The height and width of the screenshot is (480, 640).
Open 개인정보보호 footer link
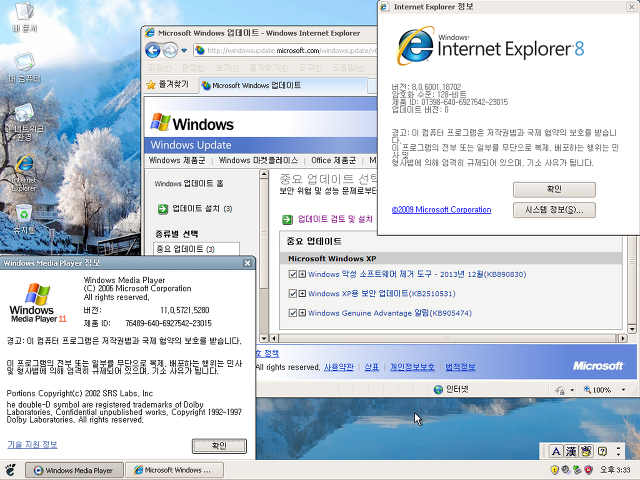[412, 367]
